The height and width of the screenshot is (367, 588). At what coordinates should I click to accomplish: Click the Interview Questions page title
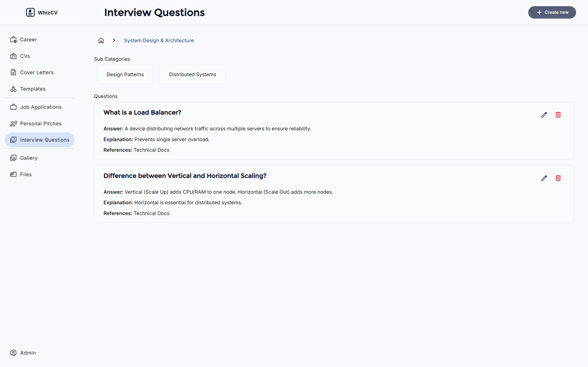pyautogui.click(x=155, y=12)
